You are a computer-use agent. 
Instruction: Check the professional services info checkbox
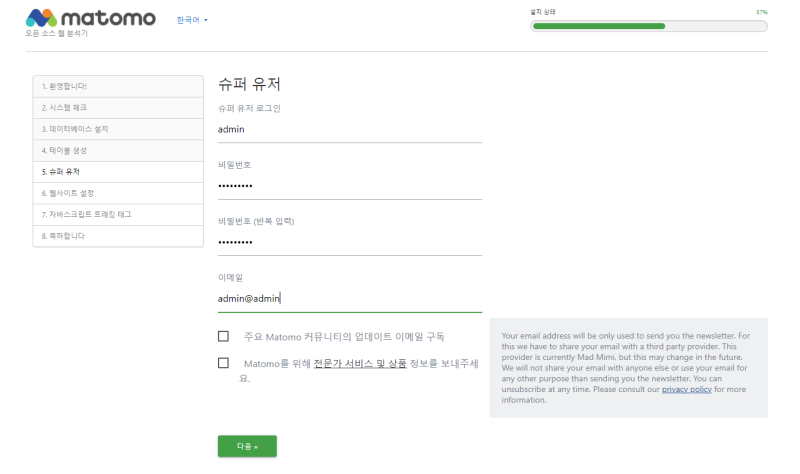[x=223, y=363]
